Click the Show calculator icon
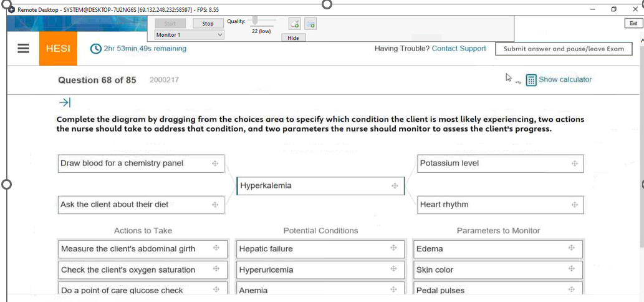This screenshot has height=302, width=644. click(x=531, y=80)
